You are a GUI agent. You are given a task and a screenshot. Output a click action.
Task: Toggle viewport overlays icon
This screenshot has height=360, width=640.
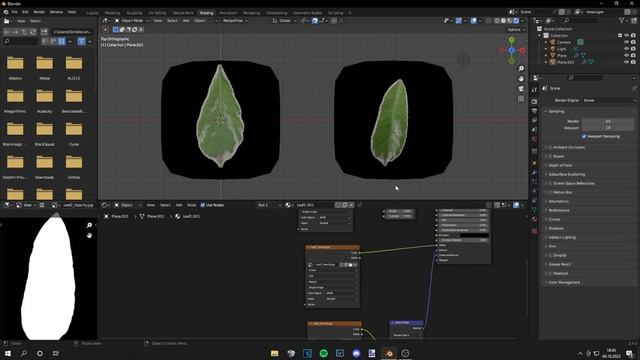[x=473, y=20]
